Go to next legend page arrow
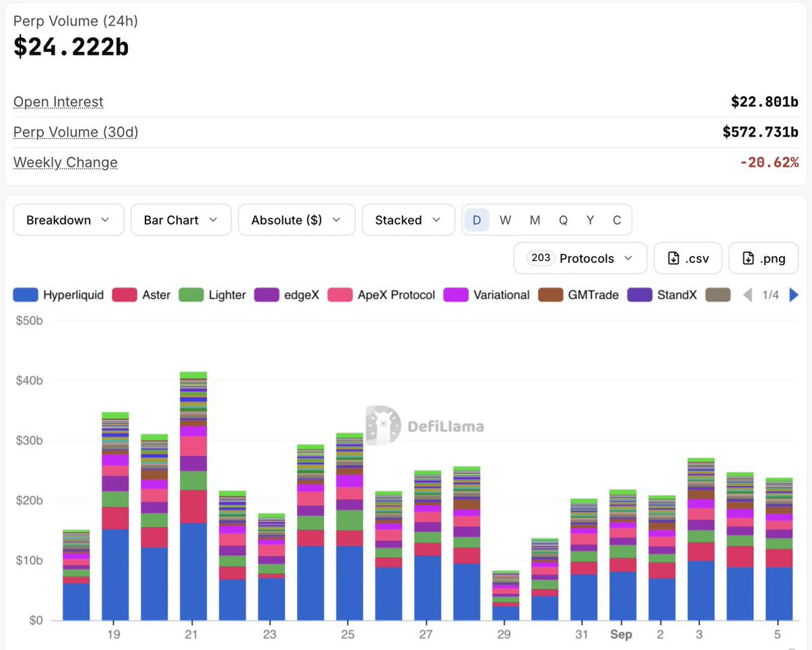Image resolution: width=812 pixels, height=650 pixels. [x=794, y=295]
